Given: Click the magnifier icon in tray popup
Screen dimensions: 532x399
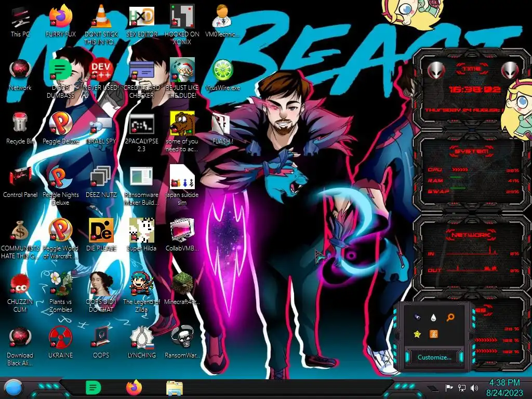Looking at the screenshot, I should pyautogui.click(x=450, y=317).
